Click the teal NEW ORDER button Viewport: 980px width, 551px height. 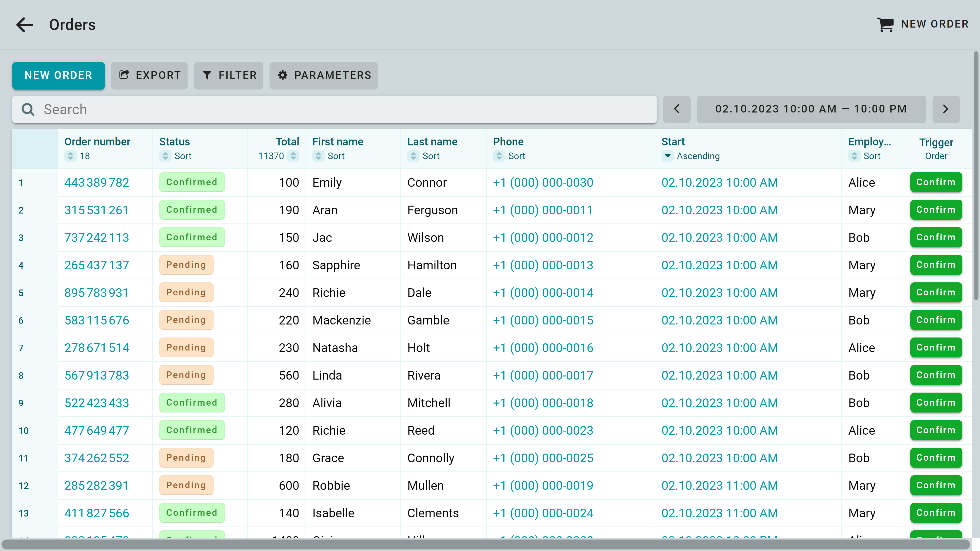pos(59,75)
